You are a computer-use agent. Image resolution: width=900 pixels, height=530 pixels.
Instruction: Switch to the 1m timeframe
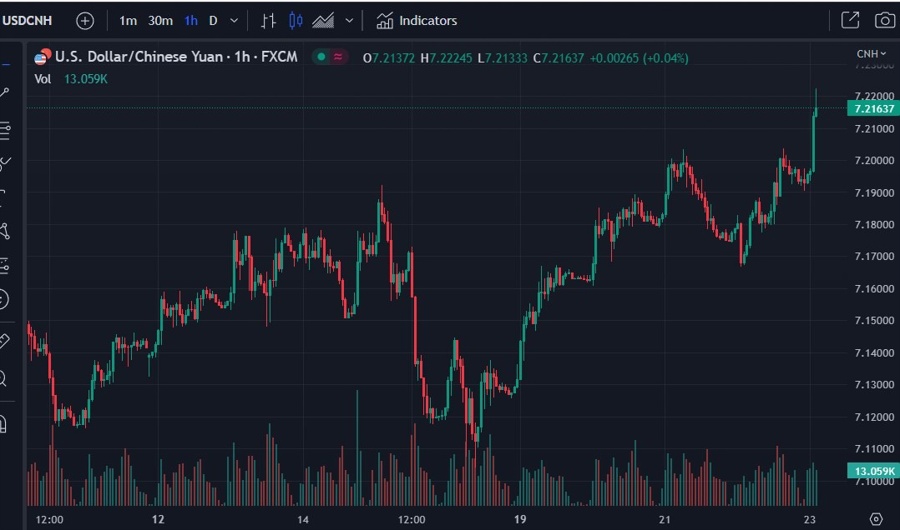point(127,21)
